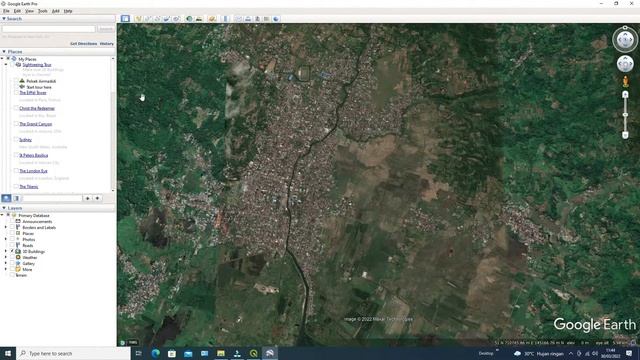The image size is (640, 360).
Task: Click the Get Directions link
Action: click(84, 44)
